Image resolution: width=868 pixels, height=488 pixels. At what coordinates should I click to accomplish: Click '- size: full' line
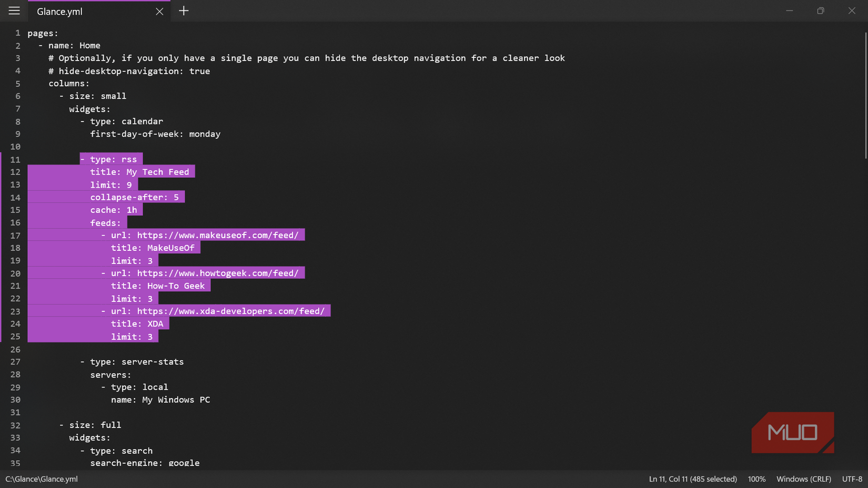pyautogui.click(x=90, y=425)
